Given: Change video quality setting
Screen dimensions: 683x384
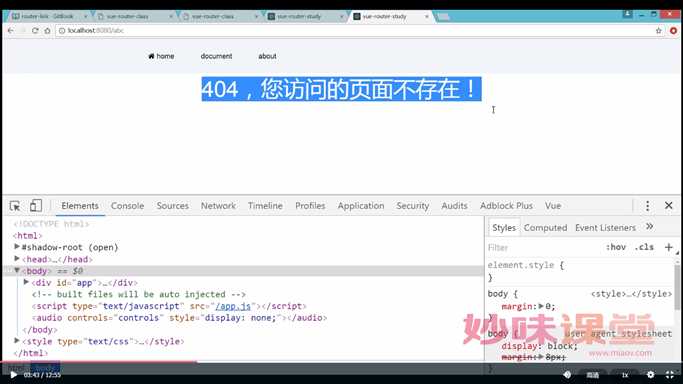Looking at the screenshot, I should tap(592, 375).
